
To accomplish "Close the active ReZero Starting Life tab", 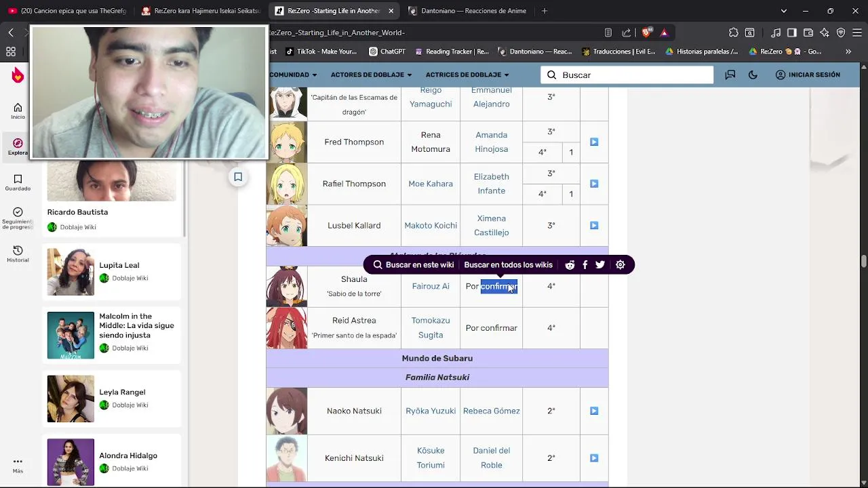I will pyautogui.click(x=391, y=11).
